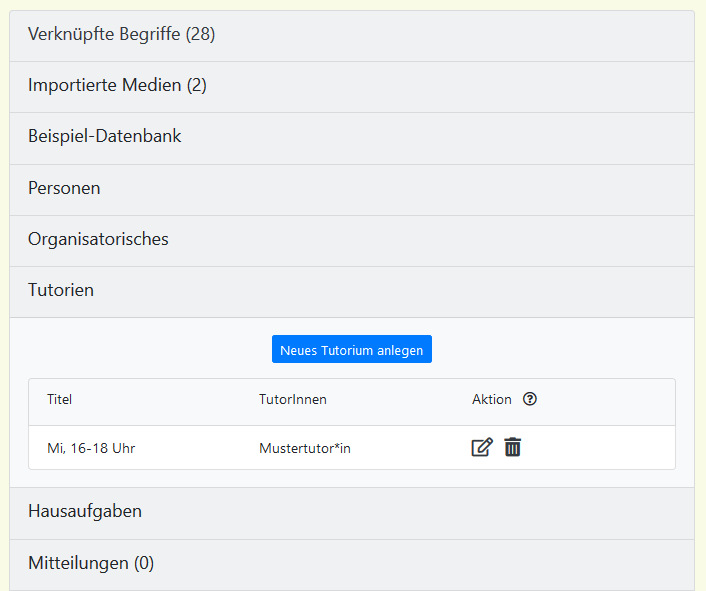The image size is (706, 591).
Task: Click Neues Tutorium anlegen button
Action: [x=351, y=349]
